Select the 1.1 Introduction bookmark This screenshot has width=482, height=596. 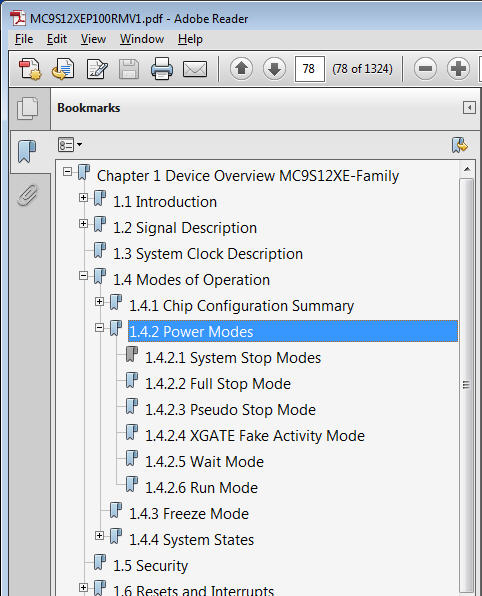click(165, 202)
